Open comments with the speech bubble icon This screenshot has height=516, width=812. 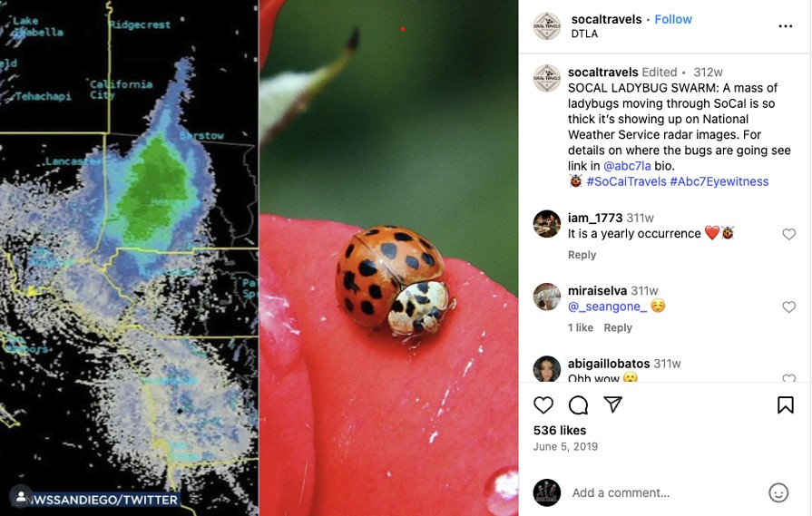point(578,405)
